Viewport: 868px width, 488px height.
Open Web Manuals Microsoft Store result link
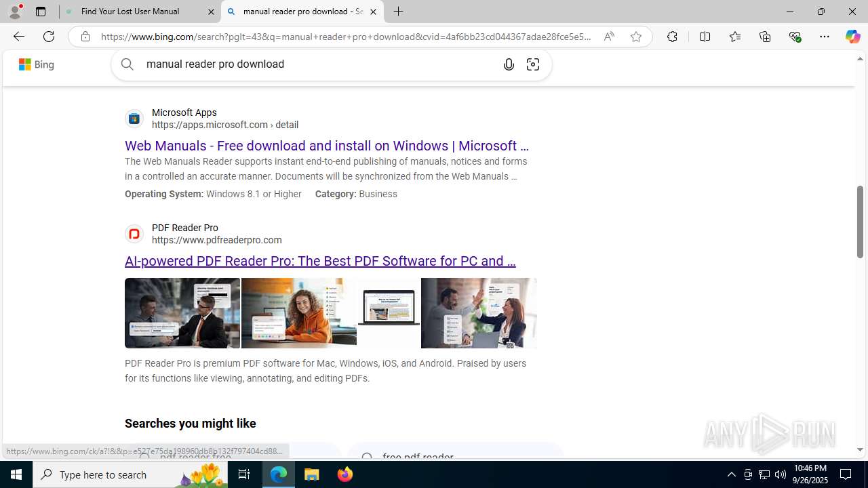pos(327,146)
